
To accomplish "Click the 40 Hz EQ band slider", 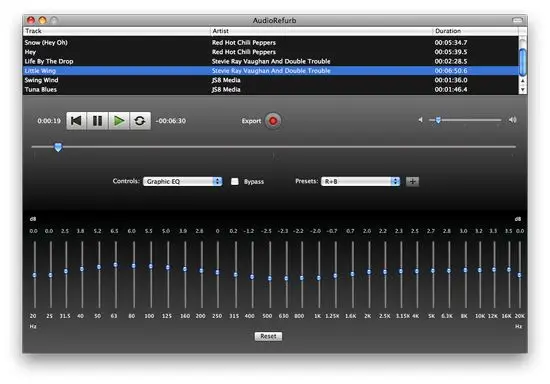I will [x=82, y=275].
